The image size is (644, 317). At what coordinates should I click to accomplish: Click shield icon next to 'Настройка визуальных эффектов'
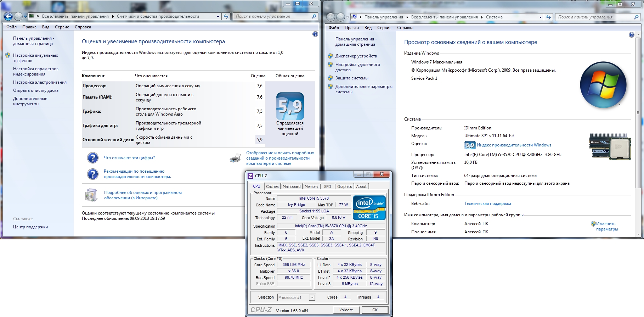coord(8,55)
